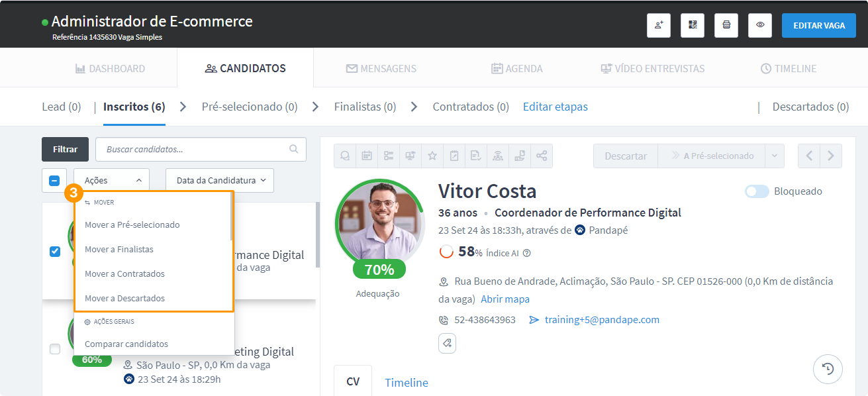Open the QR code for this job
Screen dimensions: 868x396
coord(693,25)
